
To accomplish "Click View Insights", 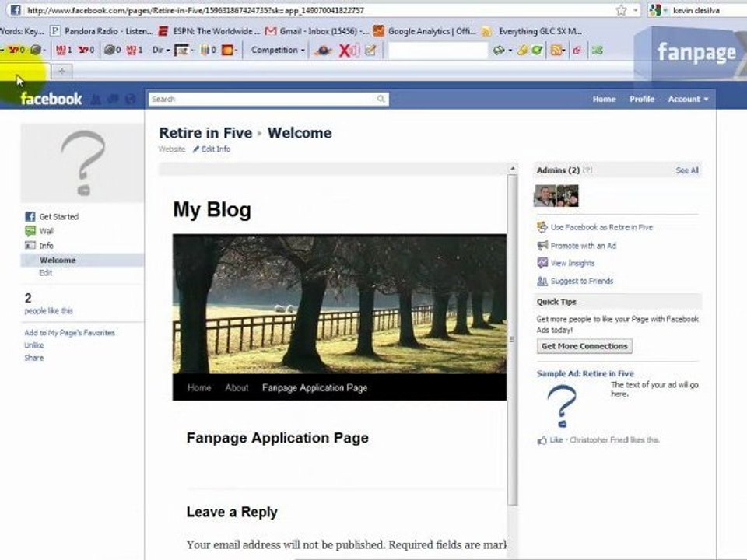I will [566, 263].
